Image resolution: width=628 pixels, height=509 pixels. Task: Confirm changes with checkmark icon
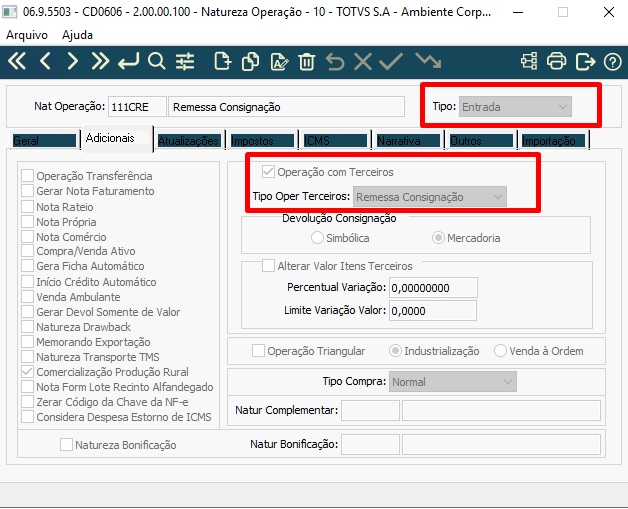(x=390, y=62)
